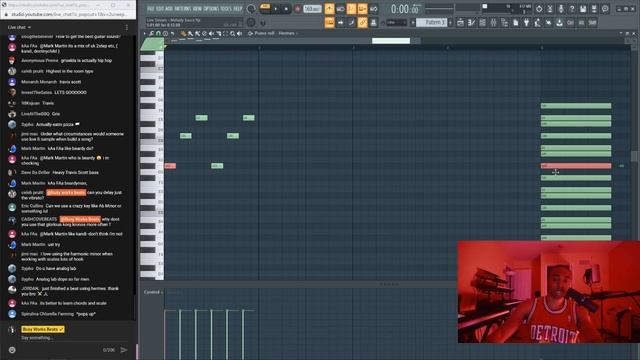Click the save disk icon in top toolbar
This screenshot has width=640, height=360.
(583, 9)
